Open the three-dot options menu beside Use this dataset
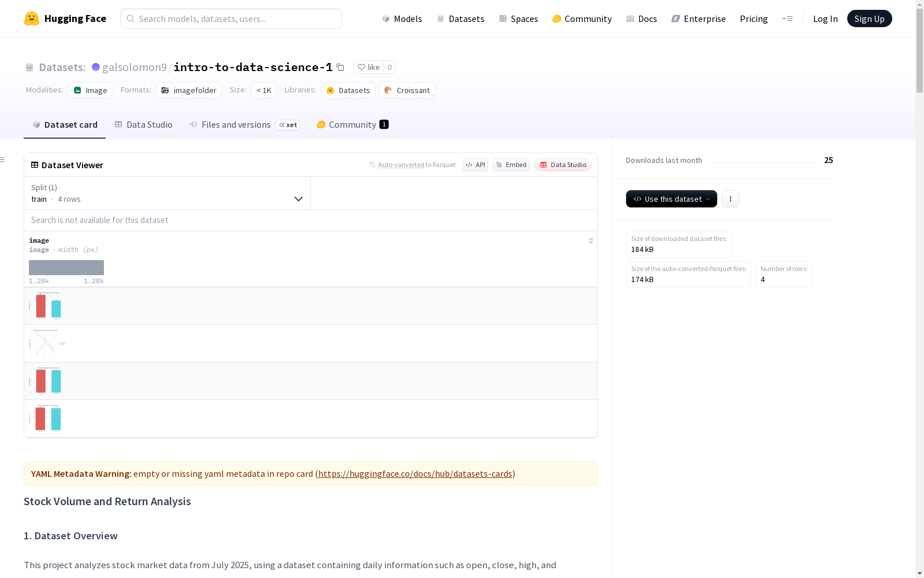 [731, 199]
